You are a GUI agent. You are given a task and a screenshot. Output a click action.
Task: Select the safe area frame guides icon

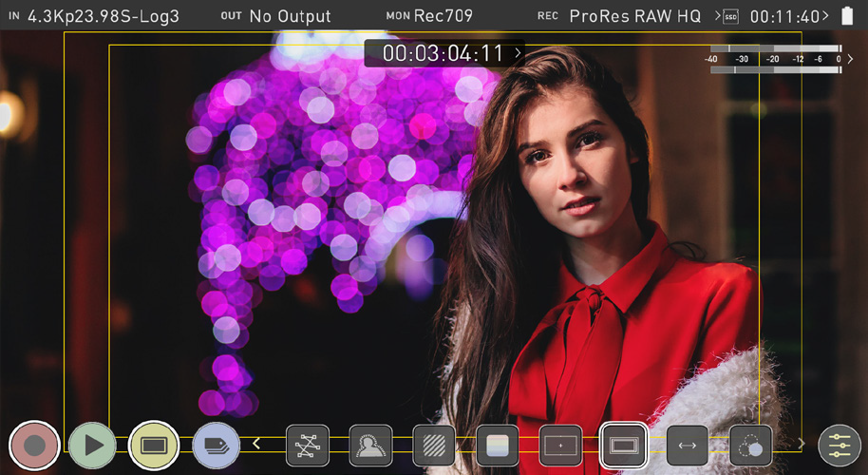click(x=624, y=445)
